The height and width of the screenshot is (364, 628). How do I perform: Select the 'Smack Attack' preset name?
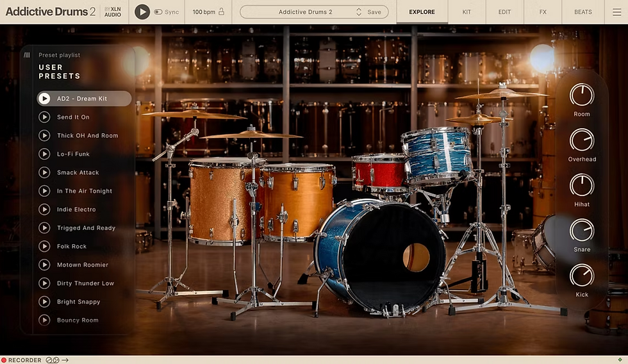[78, 172]
